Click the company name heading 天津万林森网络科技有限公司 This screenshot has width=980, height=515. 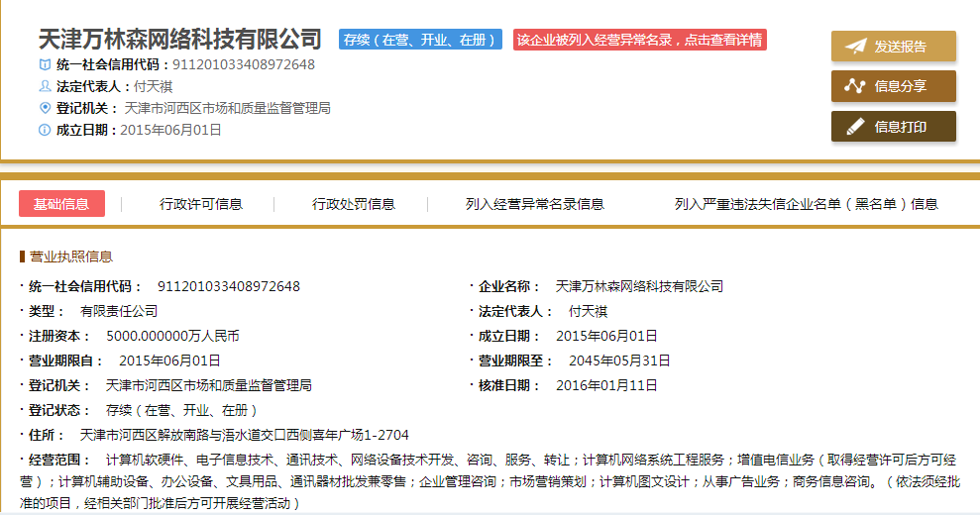[180, 40]
